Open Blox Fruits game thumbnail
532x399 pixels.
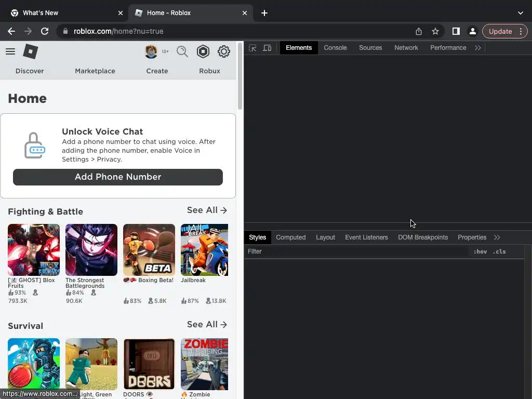(x=34, y=250)
